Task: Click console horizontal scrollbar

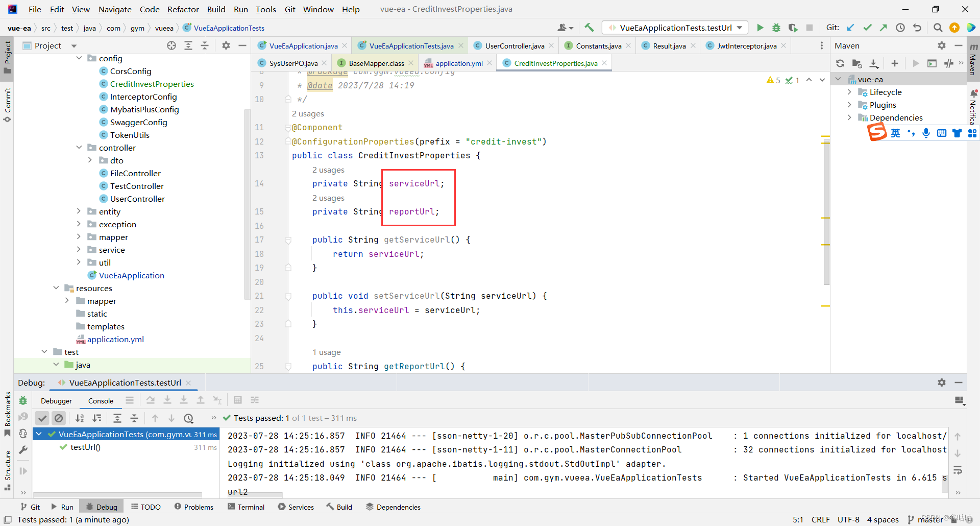Action: pyautogui.click(x=255, y=495)
